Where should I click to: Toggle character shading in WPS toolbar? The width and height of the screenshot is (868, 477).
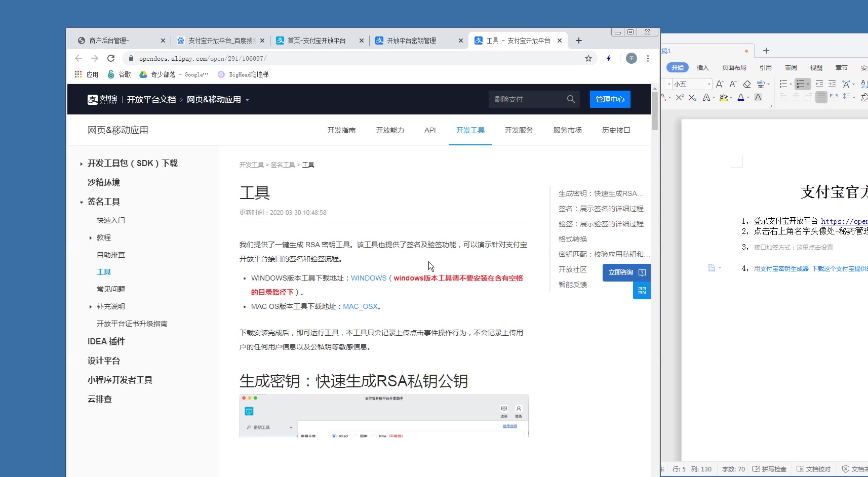click(758, 97)
